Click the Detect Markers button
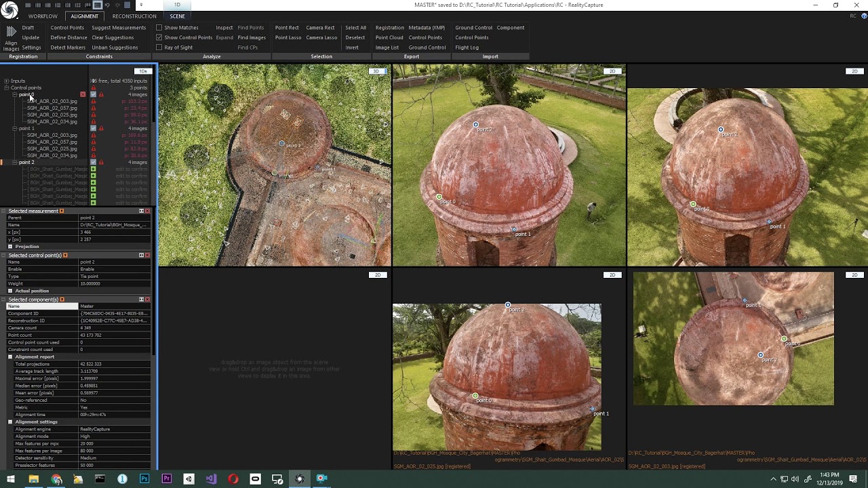This screenshot has height=488, width=868. [68, 47]
